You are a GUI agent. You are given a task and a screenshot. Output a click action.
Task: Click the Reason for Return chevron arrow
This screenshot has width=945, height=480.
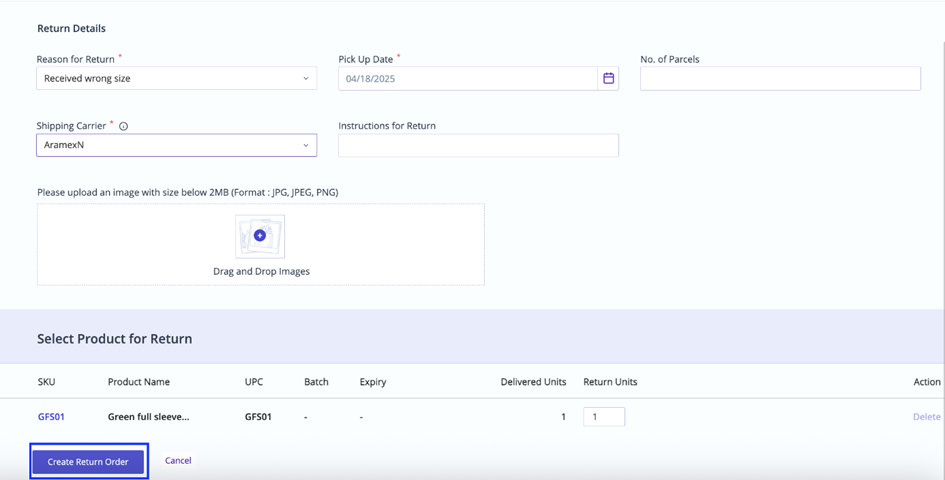pyautogui.click(x=306, y=78)
